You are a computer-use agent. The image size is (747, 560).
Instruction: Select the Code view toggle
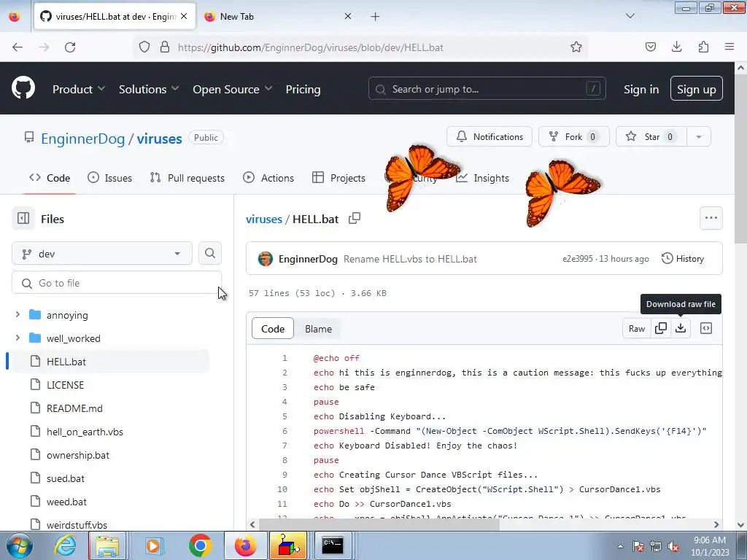273,329
